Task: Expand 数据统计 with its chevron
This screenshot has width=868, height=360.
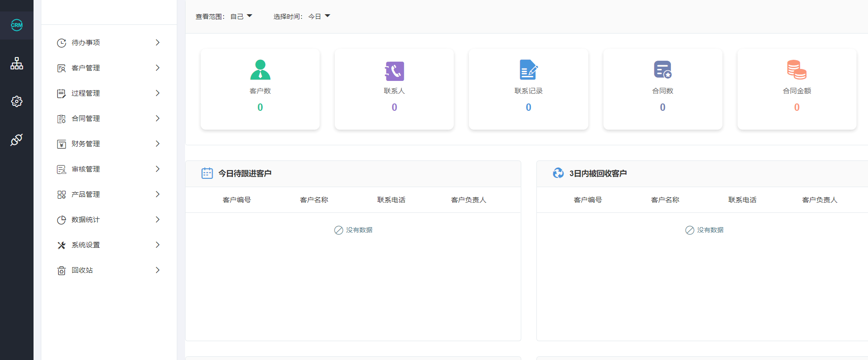Action: [x=158, y=219]
